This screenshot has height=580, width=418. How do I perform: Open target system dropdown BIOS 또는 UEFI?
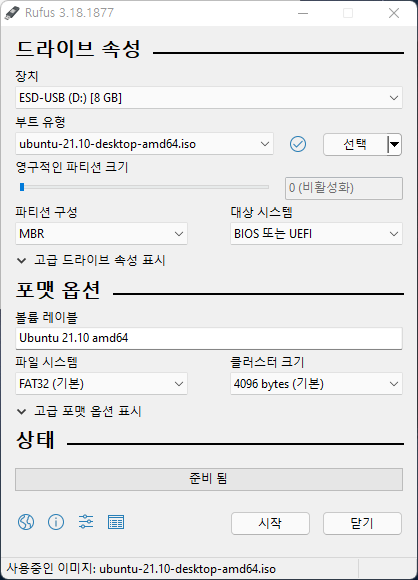[316, 233]
